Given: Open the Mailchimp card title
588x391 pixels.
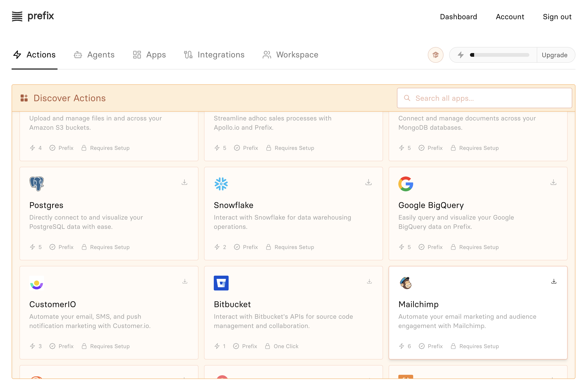Looking at the screenshot, I should click(418, 304).
